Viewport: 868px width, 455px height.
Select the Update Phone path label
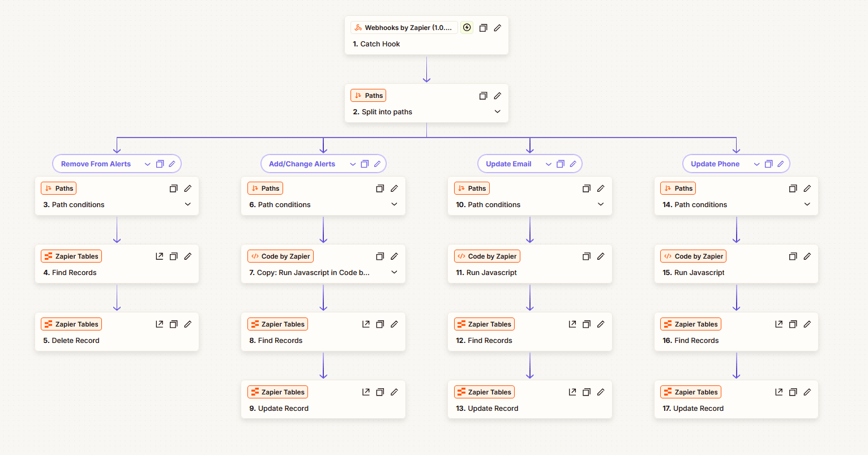715,164
